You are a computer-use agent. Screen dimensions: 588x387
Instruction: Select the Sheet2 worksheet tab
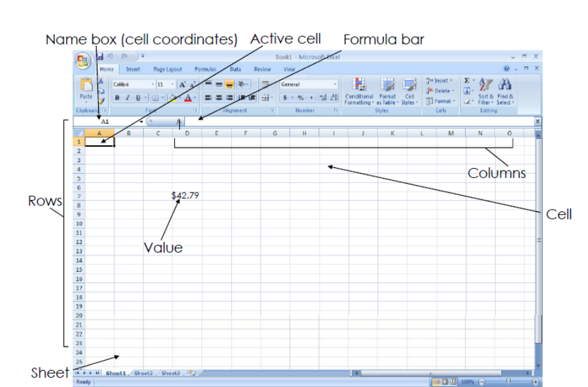click(x=144, y=373)
